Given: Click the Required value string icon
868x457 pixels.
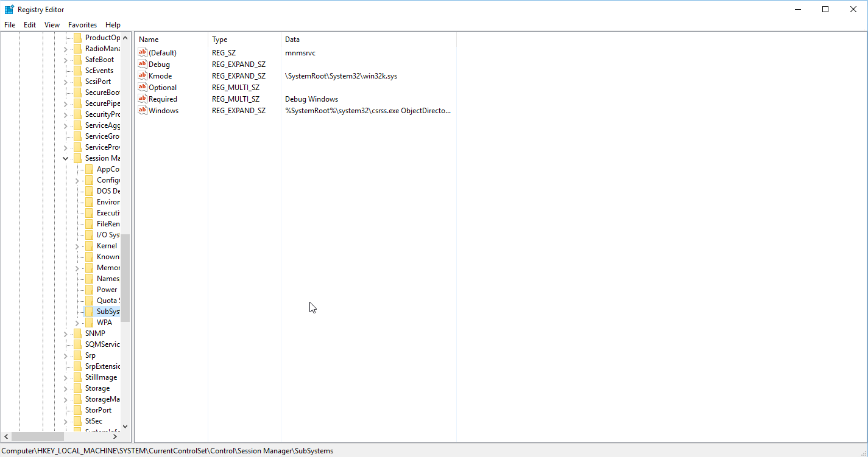Looking at the screenshot, I should click(x=143, y=99).
